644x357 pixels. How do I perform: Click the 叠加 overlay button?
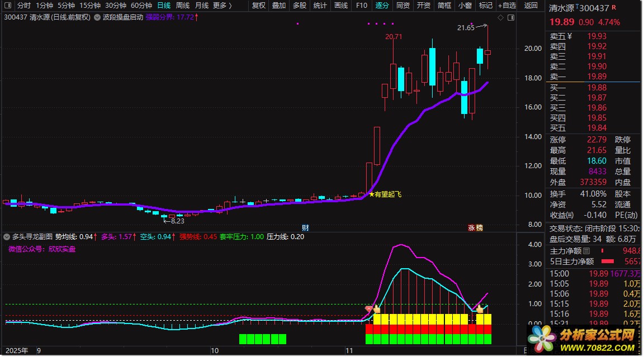pos(279,6)
